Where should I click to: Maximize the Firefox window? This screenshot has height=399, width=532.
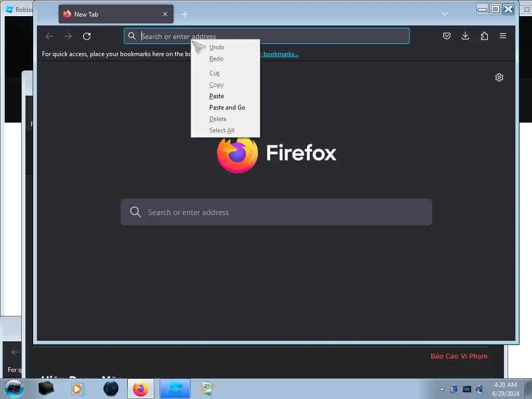(495, 9)
